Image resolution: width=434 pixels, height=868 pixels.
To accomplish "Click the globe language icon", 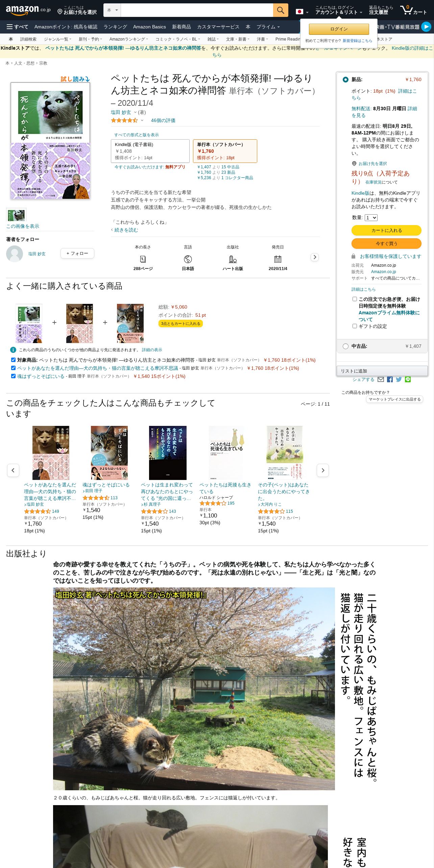I will click(x=188, y=259).
